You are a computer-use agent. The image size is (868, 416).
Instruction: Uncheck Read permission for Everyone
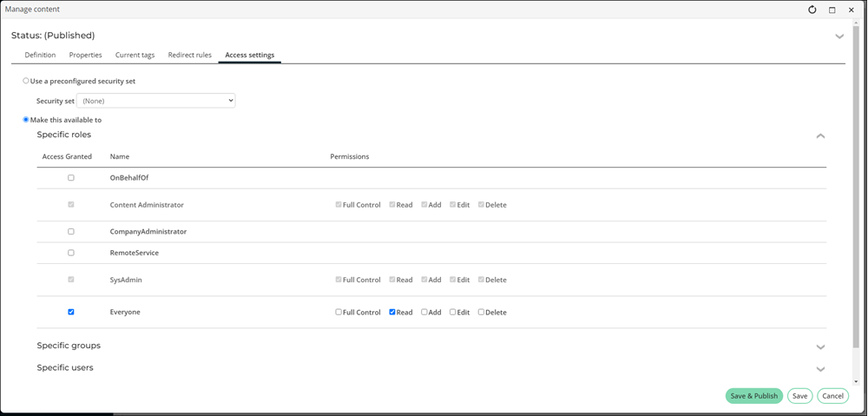click(392, 312)
